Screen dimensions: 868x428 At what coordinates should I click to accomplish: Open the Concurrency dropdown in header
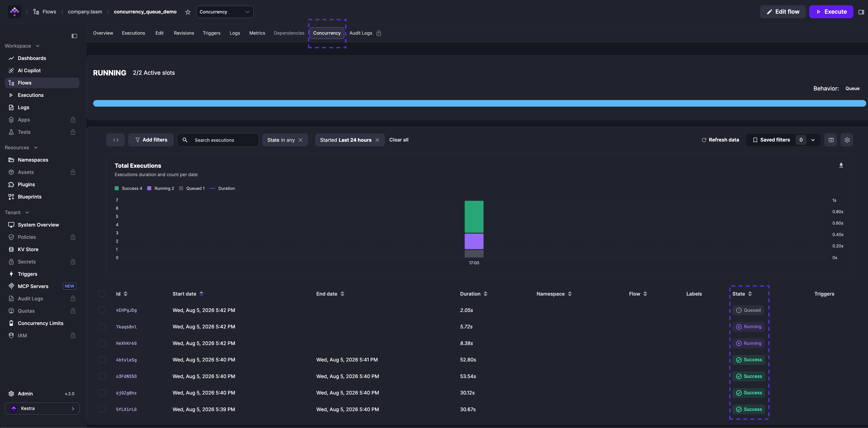[225, 12]
